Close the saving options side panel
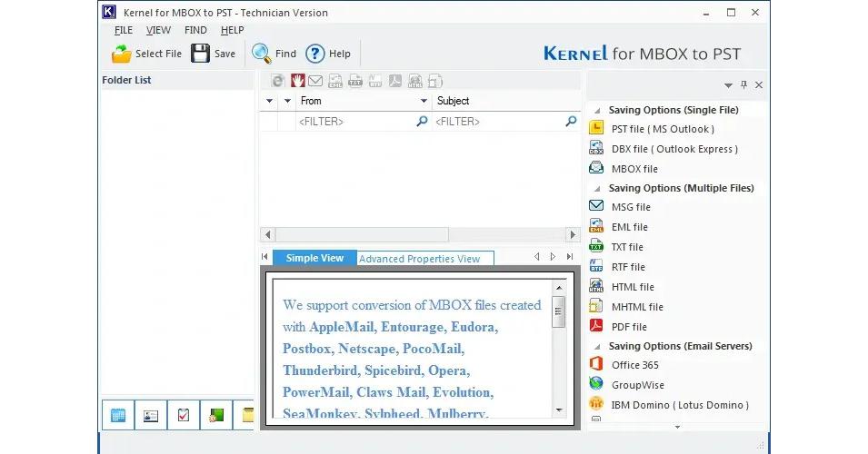The image size is (868, 454). coord(759,84)
